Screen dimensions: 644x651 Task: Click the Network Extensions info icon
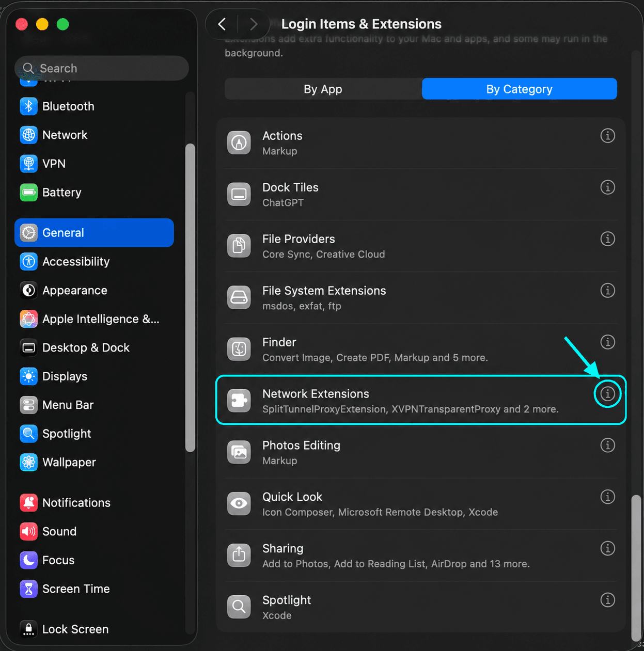click(x=607, y=394)
